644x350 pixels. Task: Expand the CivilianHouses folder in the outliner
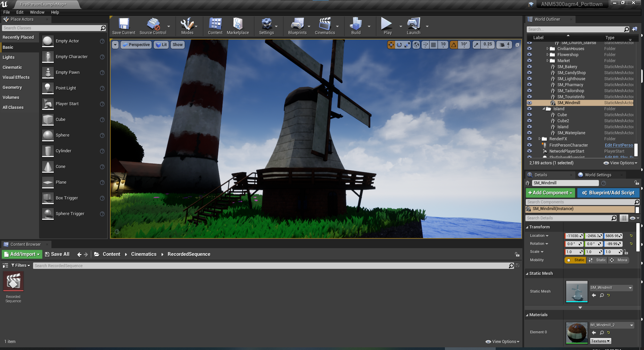coord(547,49)
